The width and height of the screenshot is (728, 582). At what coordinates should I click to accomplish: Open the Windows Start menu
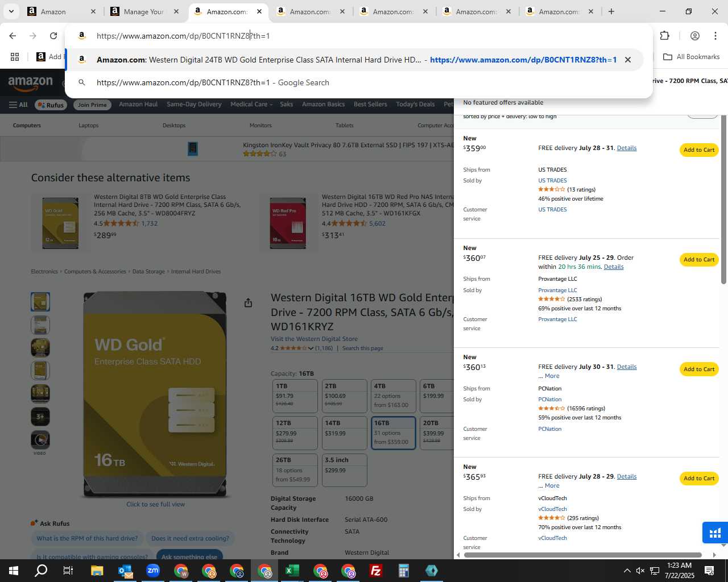point(13,571)
